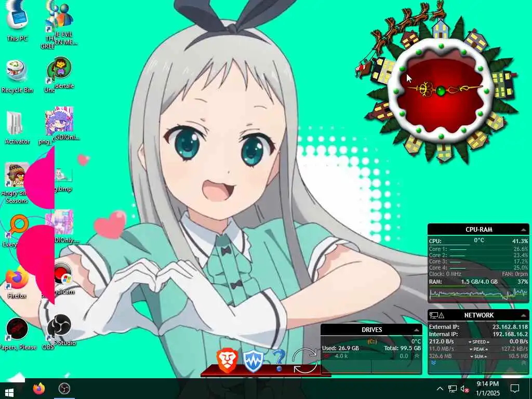Open the notification center icon
This screenshot has width=532, height=399.
coord(515,389)
